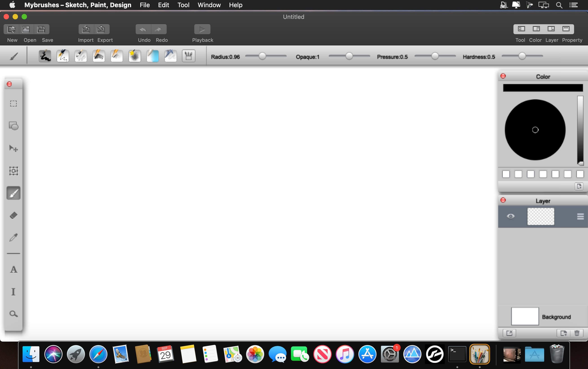The height and width of the screenshot is (369, 588).
Task: Toggle layer visibility eye icon
Action: pyautogui.click(x=510, y=216)
